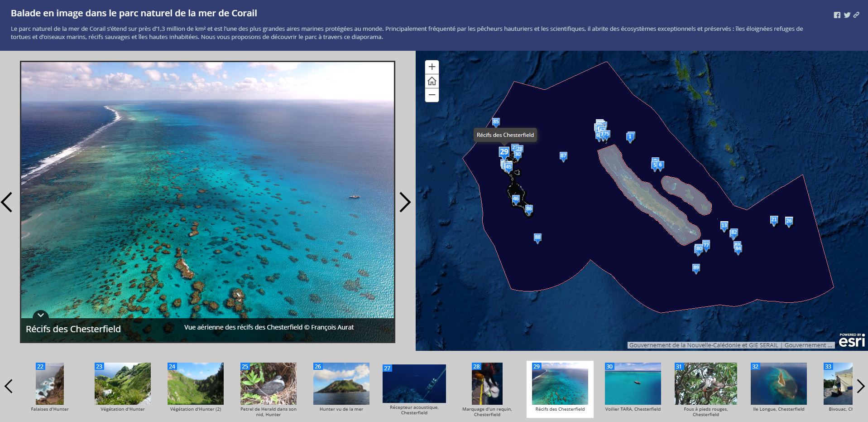Select map marker 1 in the northeast area

[x=630, y=136]
